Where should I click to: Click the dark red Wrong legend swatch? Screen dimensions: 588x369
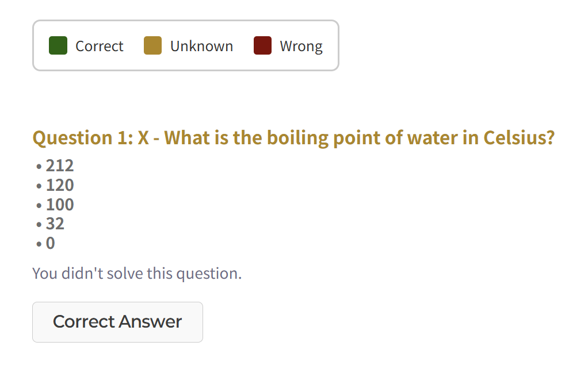262,45
